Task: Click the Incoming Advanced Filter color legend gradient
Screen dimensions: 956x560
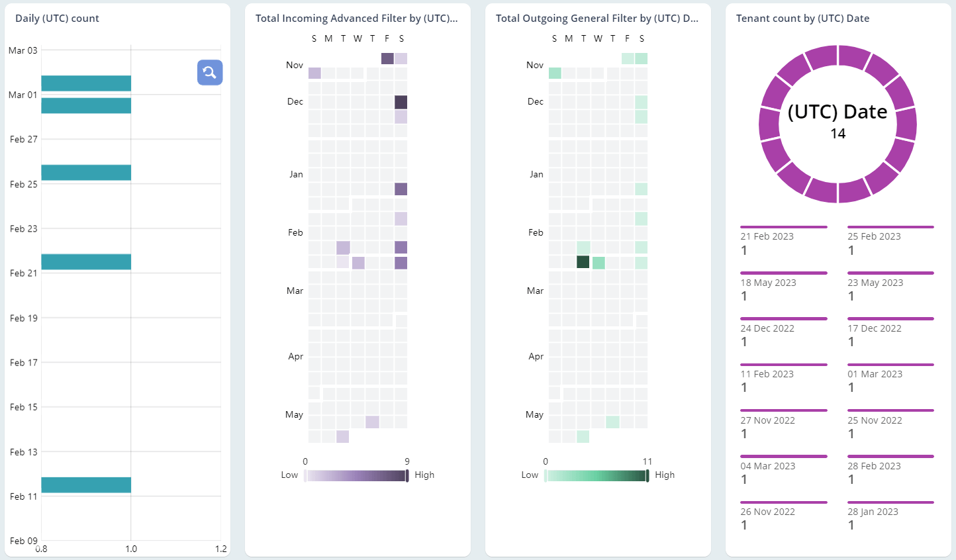Action: point(356,475)
